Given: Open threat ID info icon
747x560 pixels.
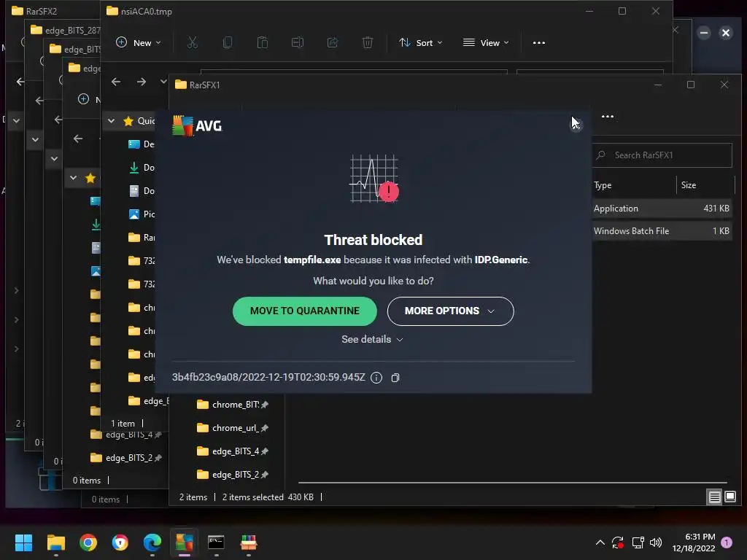Looking at the screenshot, I should point(376,378).
